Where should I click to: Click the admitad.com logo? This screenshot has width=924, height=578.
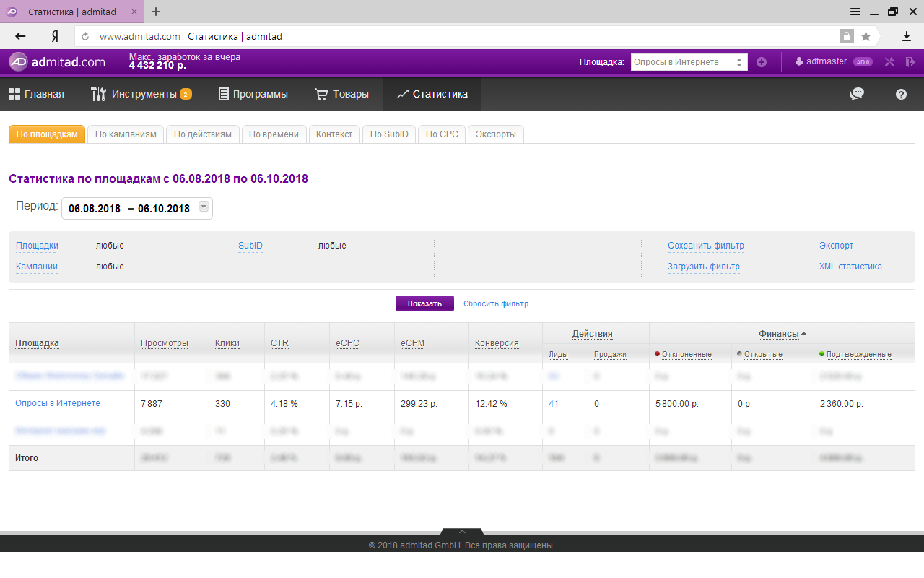point(57,62)
